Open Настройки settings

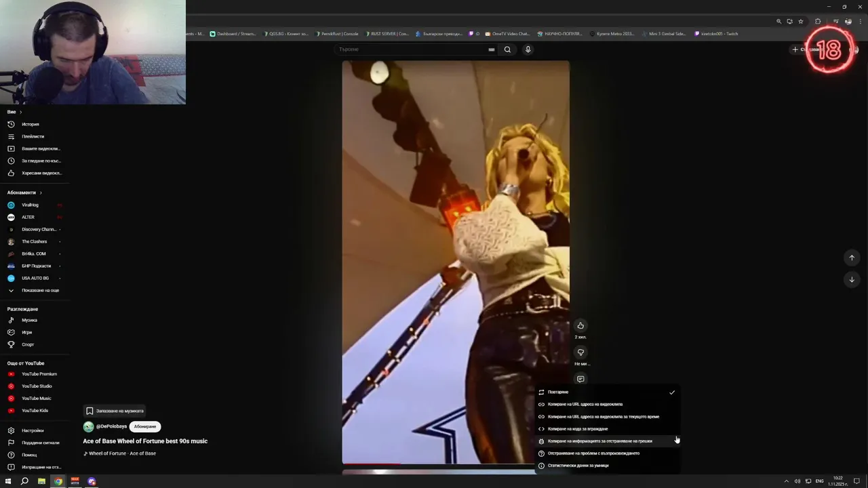pos(32,430)
